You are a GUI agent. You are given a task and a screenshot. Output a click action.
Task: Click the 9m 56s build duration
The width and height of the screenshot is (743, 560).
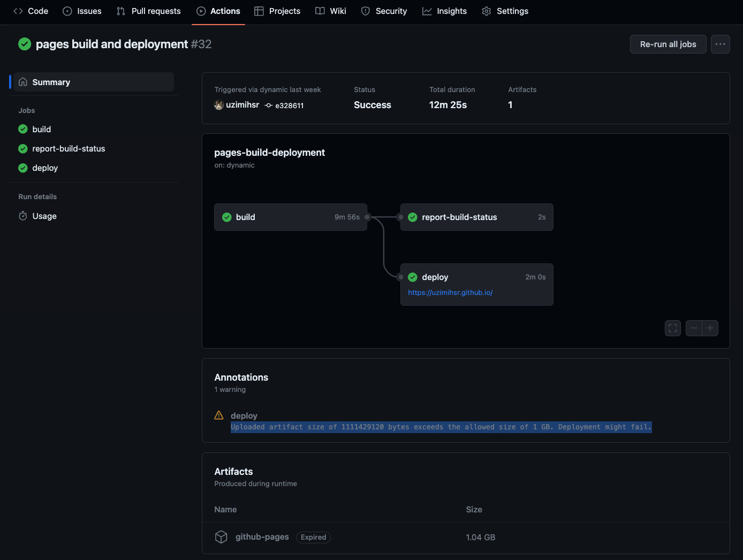click(x=347, y=217)
